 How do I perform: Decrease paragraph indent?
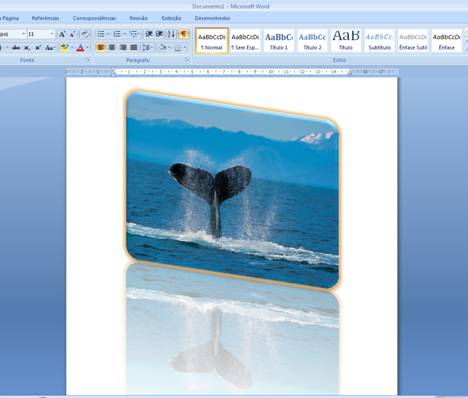point(149,34)
